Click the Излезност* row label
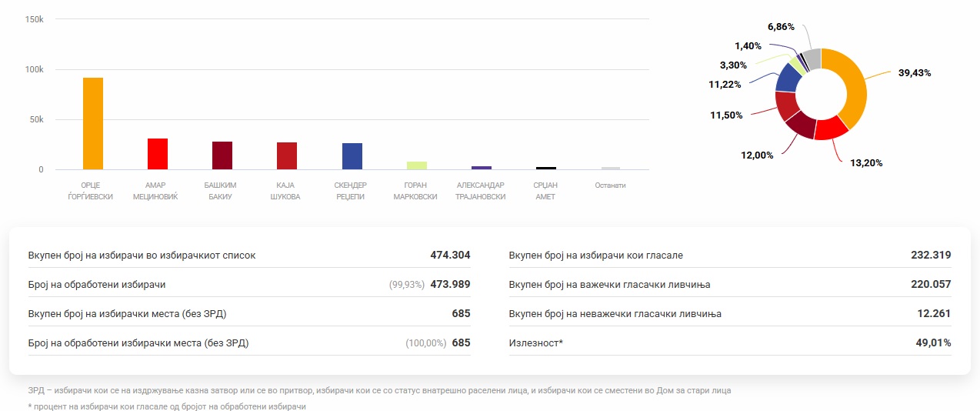Image resolution: width=980 pixels, height=411 pixels. pos(536,342)
